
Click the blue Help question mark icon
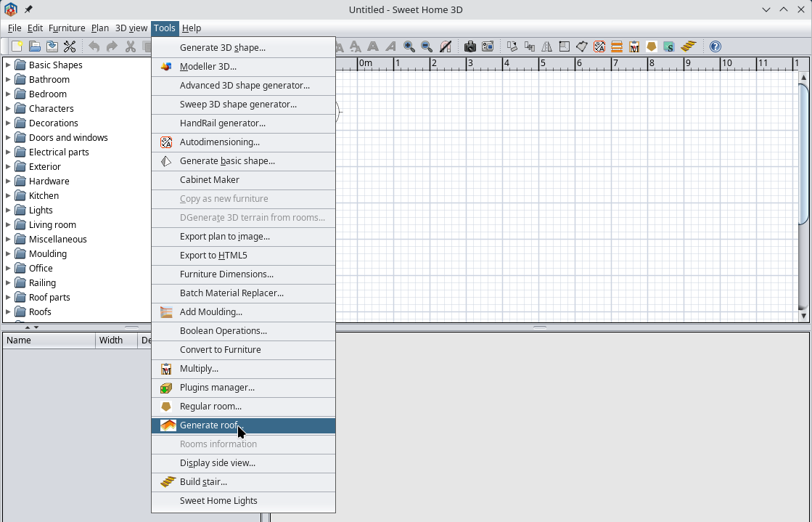pyautogui.click(x=715, y=46)
